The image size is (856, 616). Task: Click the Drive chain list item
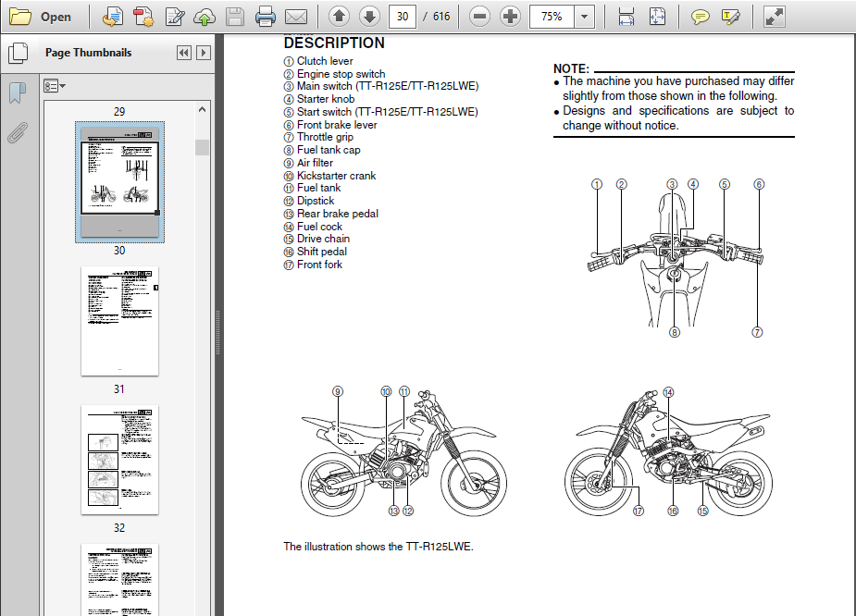pyautogui.click(x=316, y=239)
